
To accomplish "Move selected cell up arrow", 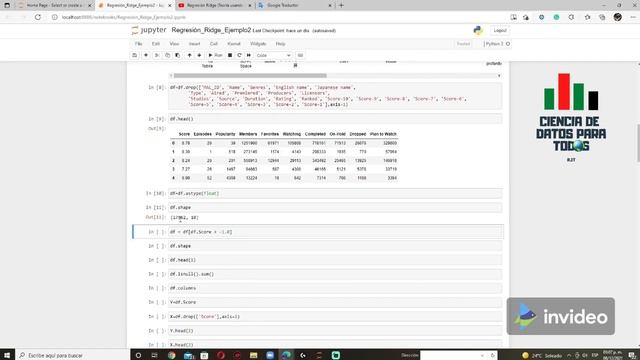I will pos(189,55).
